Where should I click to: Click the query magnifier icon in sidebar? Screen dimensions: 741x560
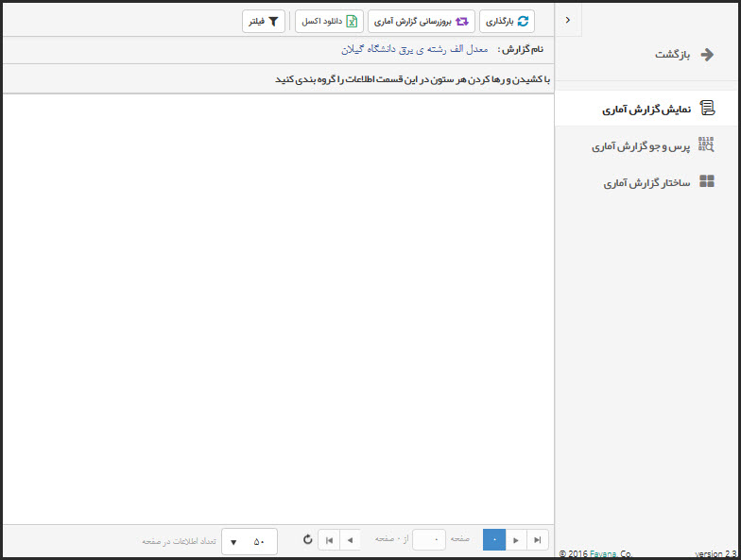(x=706, y=145)
